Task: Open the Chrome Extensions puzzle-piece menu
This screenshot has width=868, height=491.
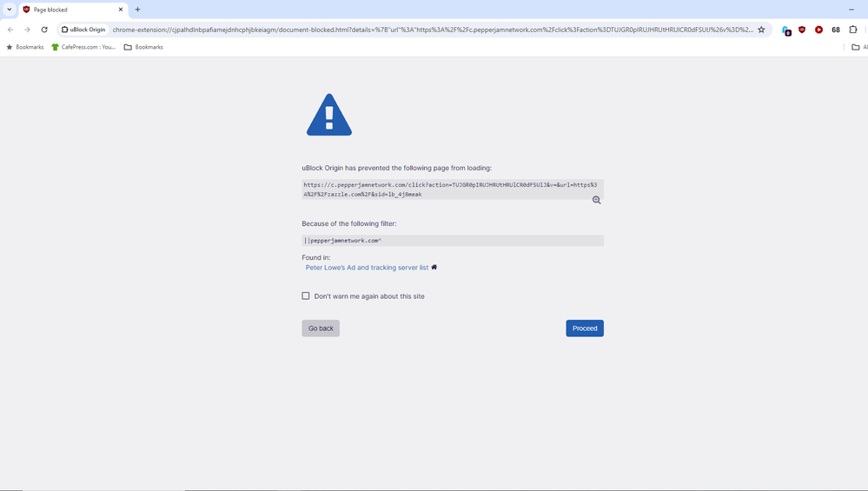Action: [x=853, y=30]
